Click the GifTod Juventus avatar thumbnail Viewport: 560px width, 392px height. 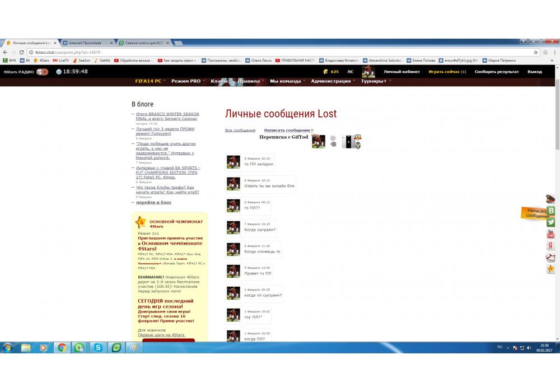click(x=353, y=142)
